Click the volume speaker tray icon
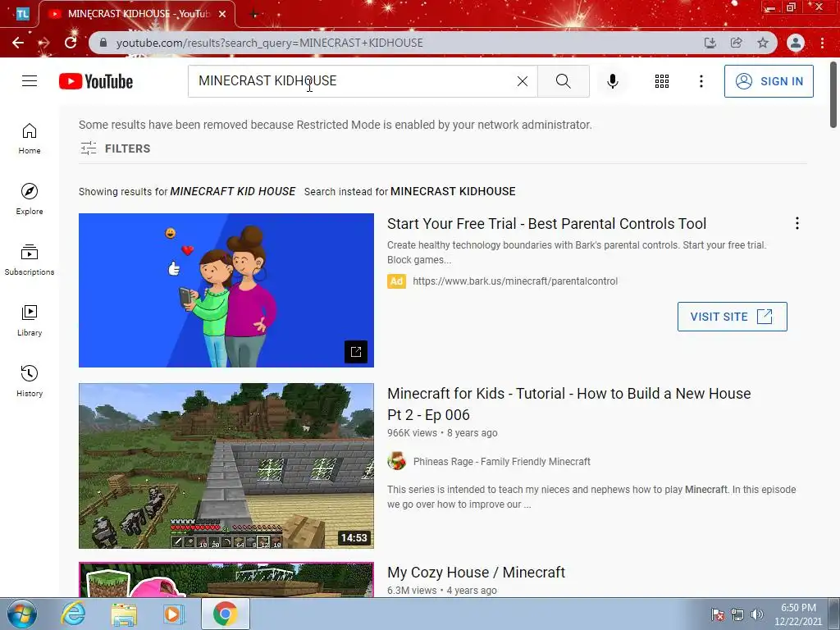 click(757, 614)
